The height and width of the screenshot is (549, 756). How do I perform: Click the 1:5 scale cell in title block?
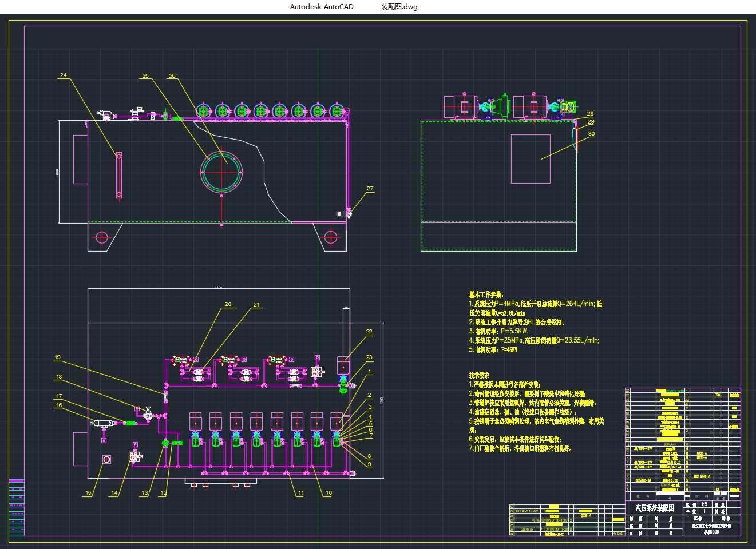pyautogui.click(x=704, y=504)
